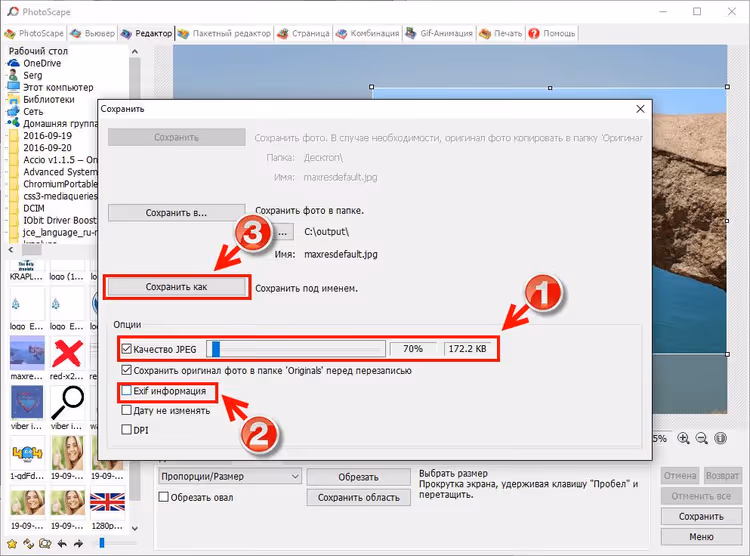Select the UK flag 1280p thumbnail

click(107, 502)
